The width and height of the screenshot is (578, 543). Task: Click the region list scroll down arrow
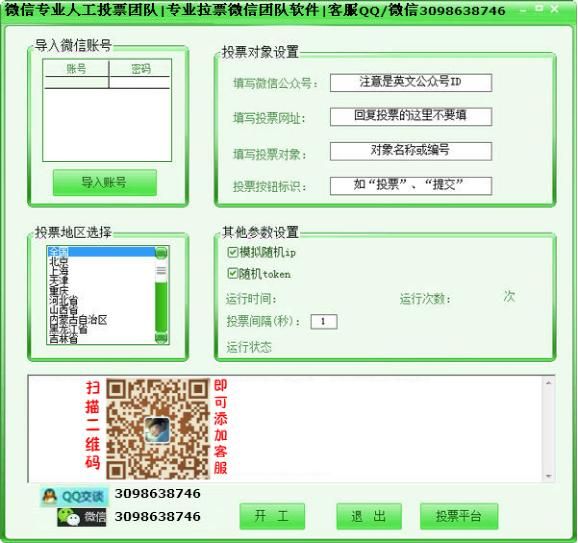pos(161,338)
